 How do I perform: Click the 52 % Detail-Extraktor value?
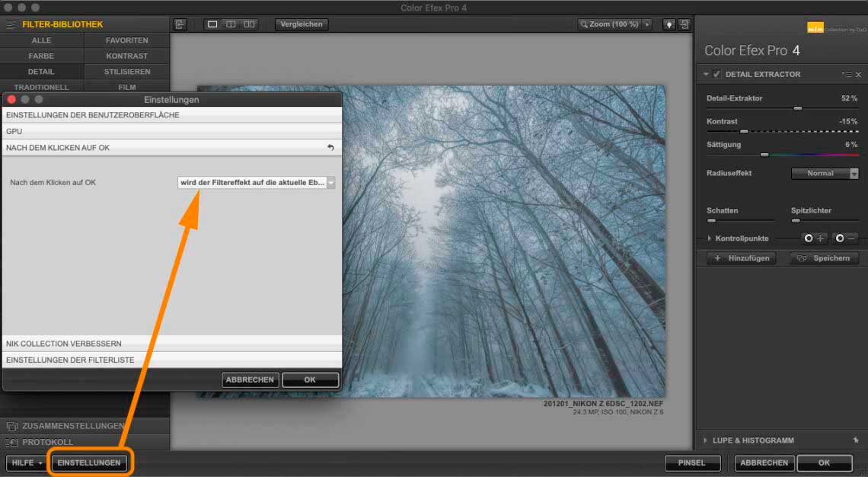849,98
